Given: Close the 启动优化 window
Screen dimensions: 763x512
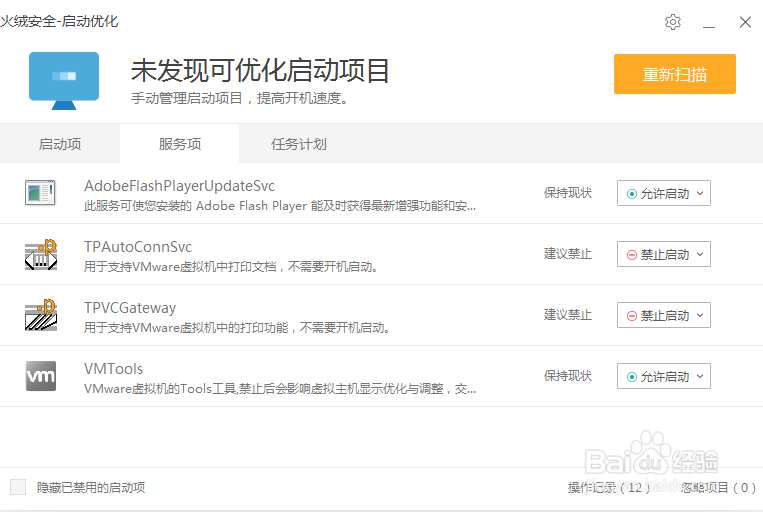Looking at the screenshot, I should [745, 22].
